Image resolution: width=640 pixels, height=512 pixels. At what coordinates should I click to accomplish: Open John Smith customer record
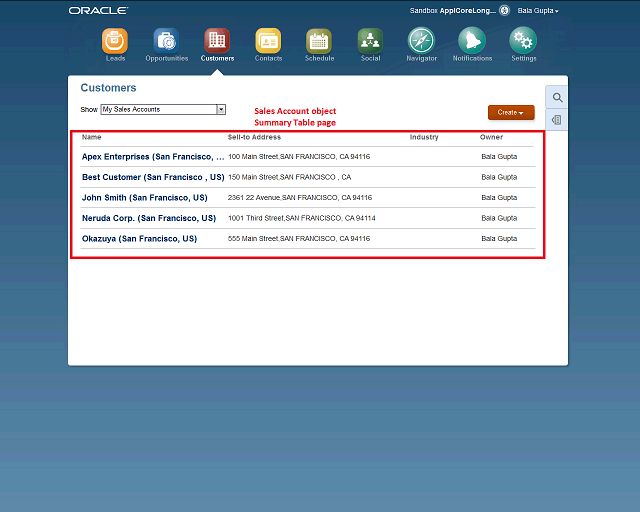[144, 198]
